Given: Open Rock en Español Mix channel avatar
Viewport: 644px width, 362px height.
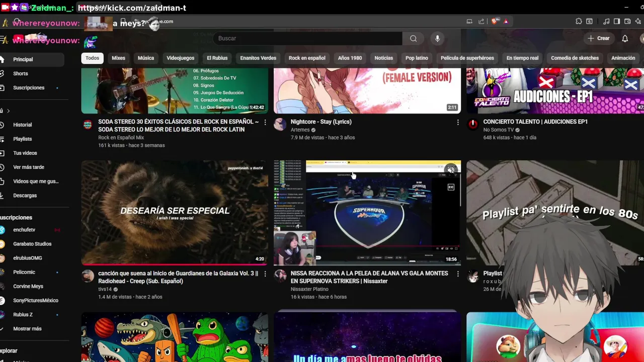Looking at the screenshot, I should pyautogui.click(x=88, y=125).
